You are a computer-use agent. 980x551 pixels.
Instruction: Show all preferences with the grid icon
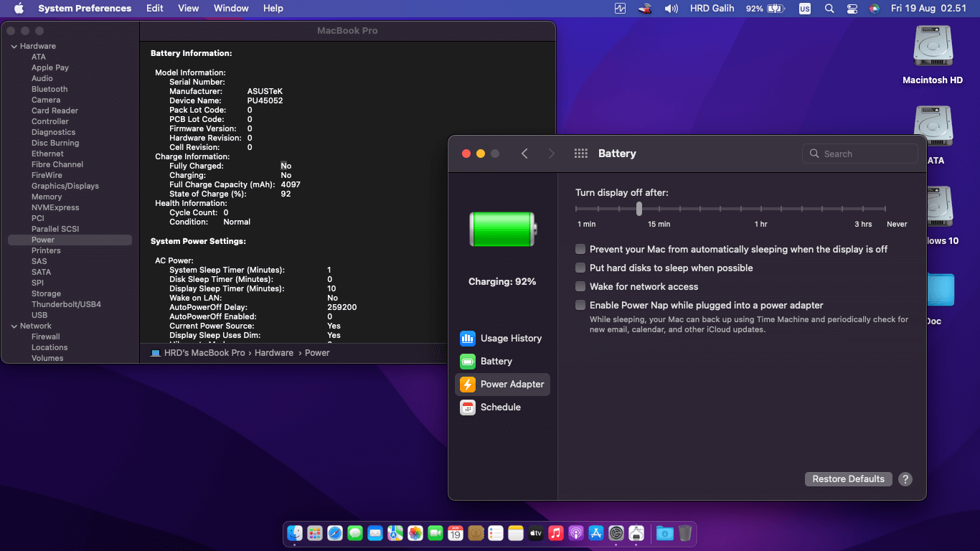point(581,154)
